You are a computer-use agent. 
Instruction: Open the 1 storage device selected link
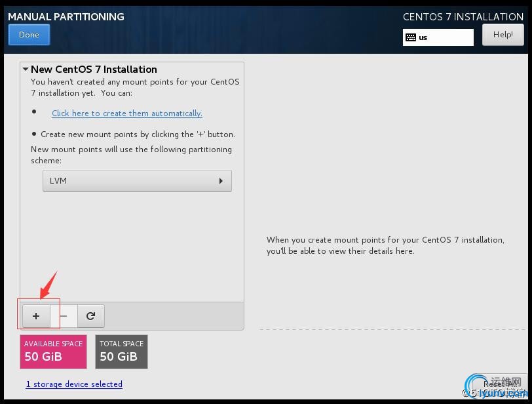(74, 384)
